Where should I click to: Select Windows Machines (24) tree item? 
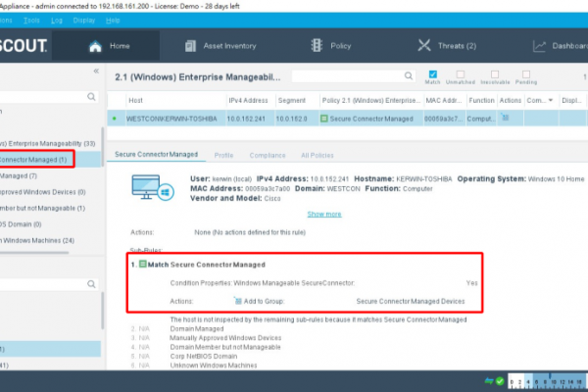tap(37, 240)
